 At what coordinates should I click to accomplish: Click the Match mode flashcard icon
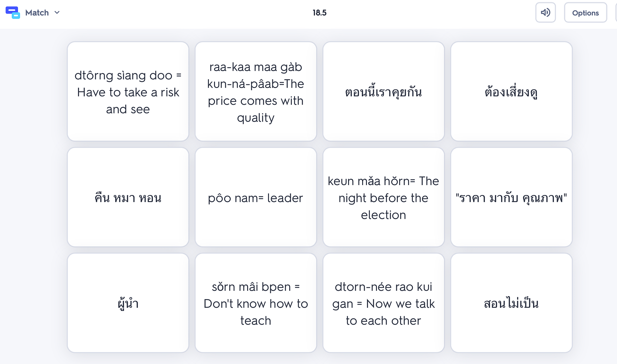[13, 13]
